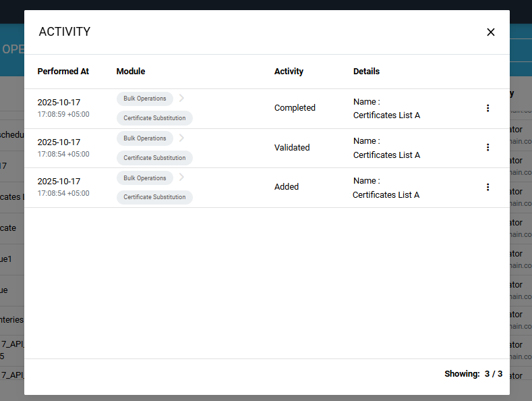The width and height of the screenshot is (532, 401).
Task: Open the three-dot menu for the Added row
Action: click(487, 187)
